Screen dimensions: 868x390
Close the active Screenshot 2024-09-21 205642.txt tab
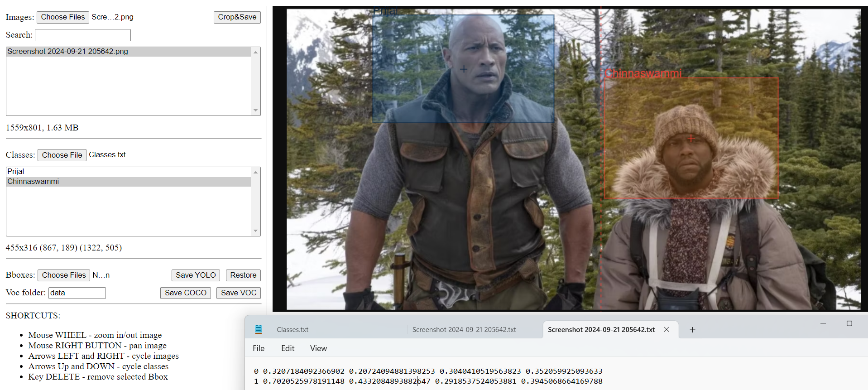point(667,329)
